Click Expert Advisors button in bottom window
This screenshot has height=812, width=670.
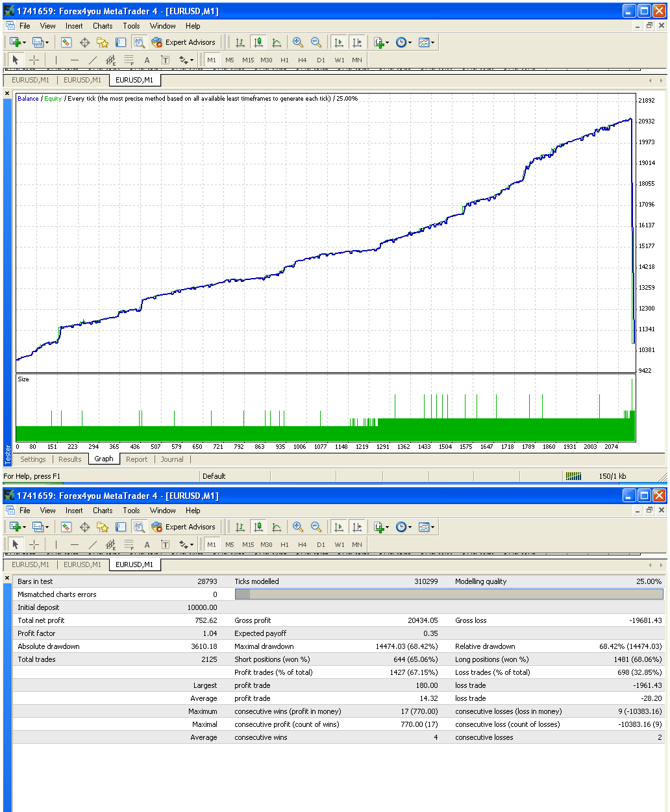click(184, 527)
